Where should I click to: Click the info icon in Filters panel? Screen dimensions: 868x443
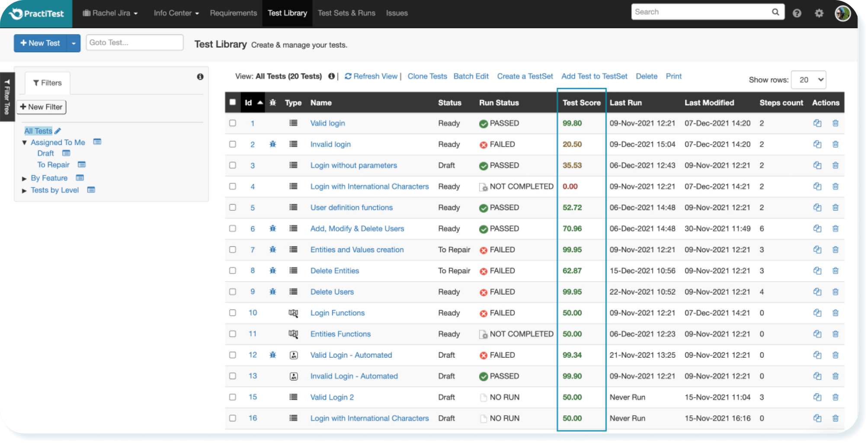coord(200,77)
